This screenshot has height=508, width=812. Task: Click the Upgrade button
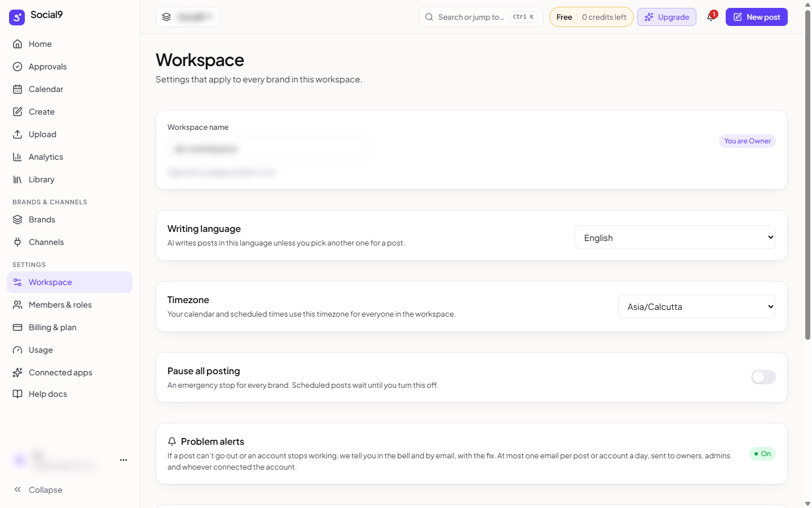pyautogui.click(x=667, y=17)
